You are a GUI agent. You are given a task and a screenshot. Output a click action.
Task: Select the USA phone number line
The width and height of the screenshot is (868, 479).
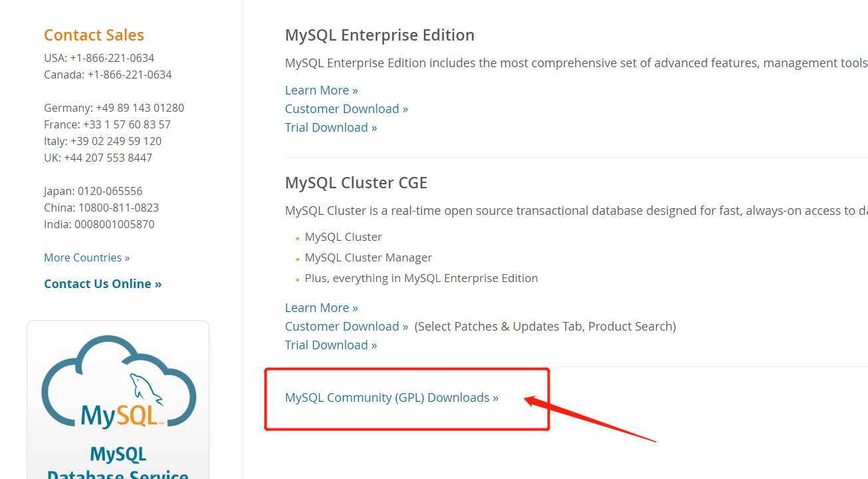(99, 58)
